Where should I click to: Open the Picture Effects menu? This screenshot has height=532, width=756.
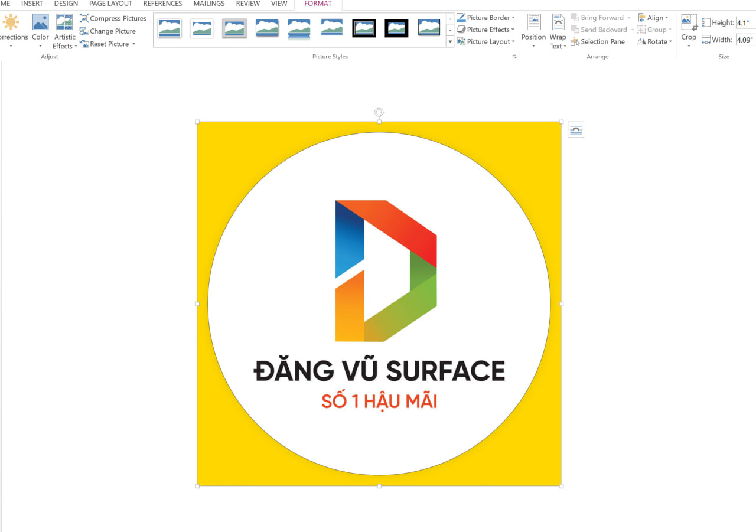pos(485,30)
